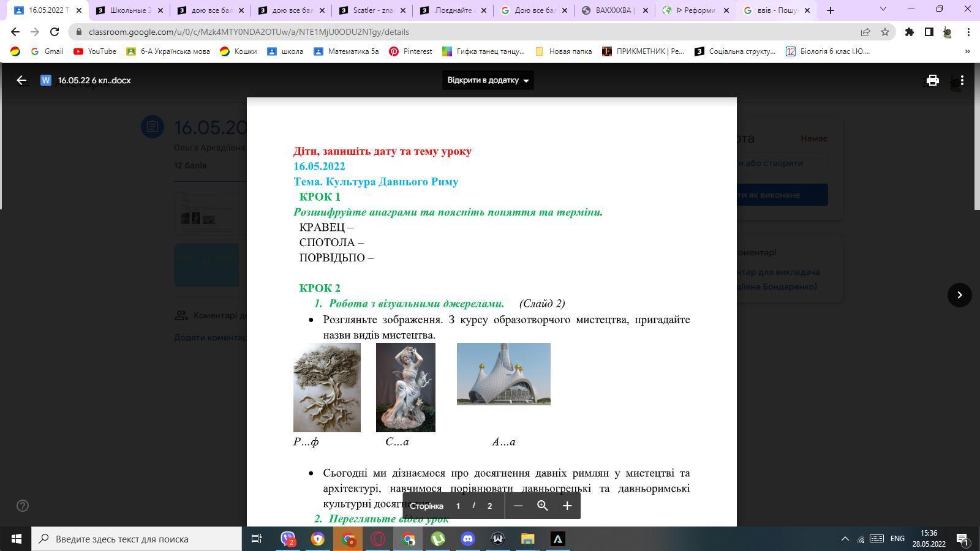This screenshot has height=551, width=980.
Task: Go back in browser history
Action: 15,32
